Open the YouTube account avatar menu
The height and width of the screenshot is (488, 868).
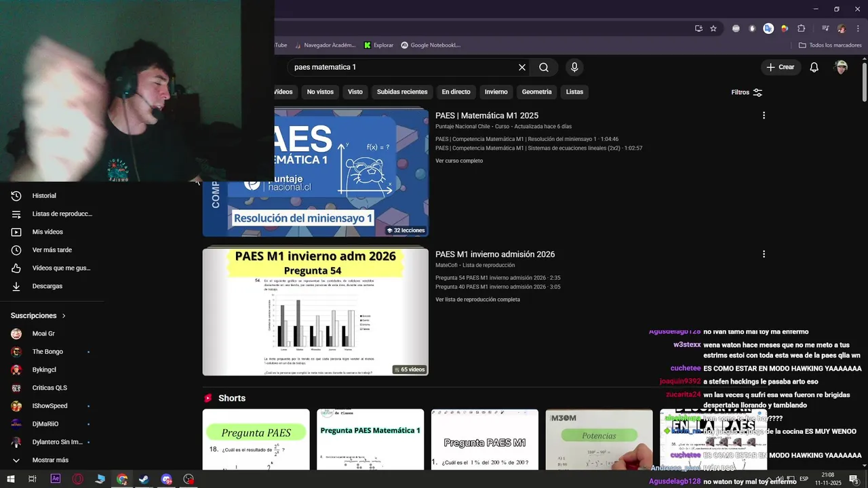842,67
